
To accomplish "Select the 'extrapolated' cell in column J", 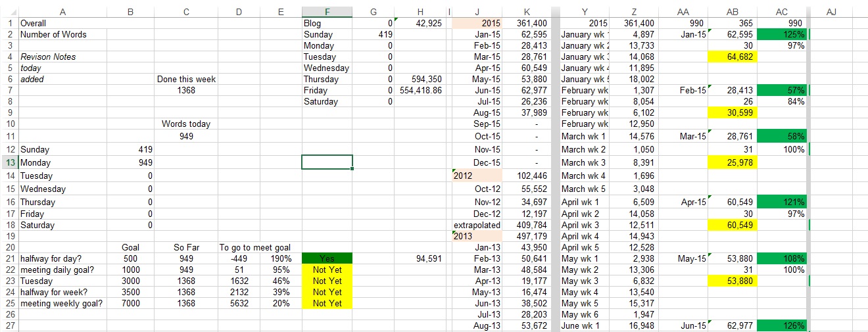I will coord(477,225).
